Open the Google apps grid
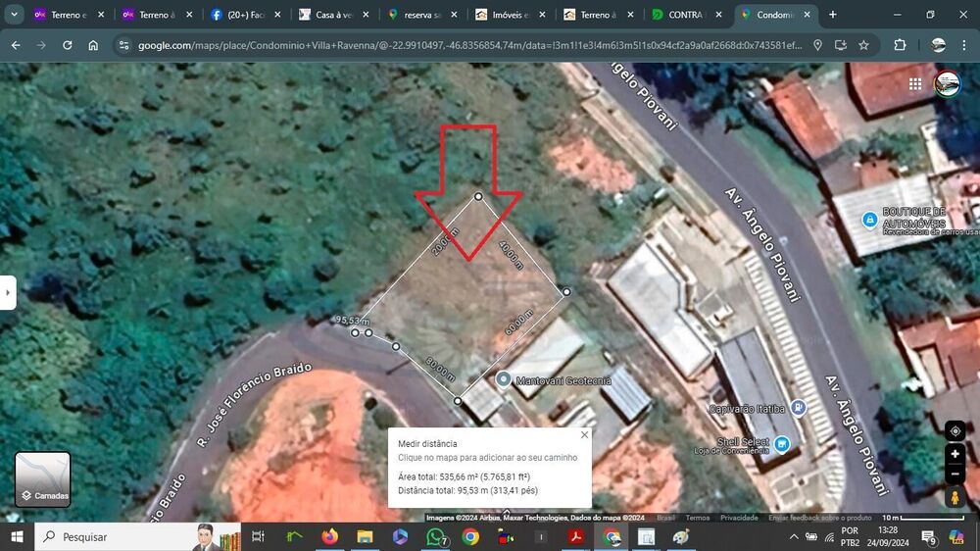 tap(915, 84)
